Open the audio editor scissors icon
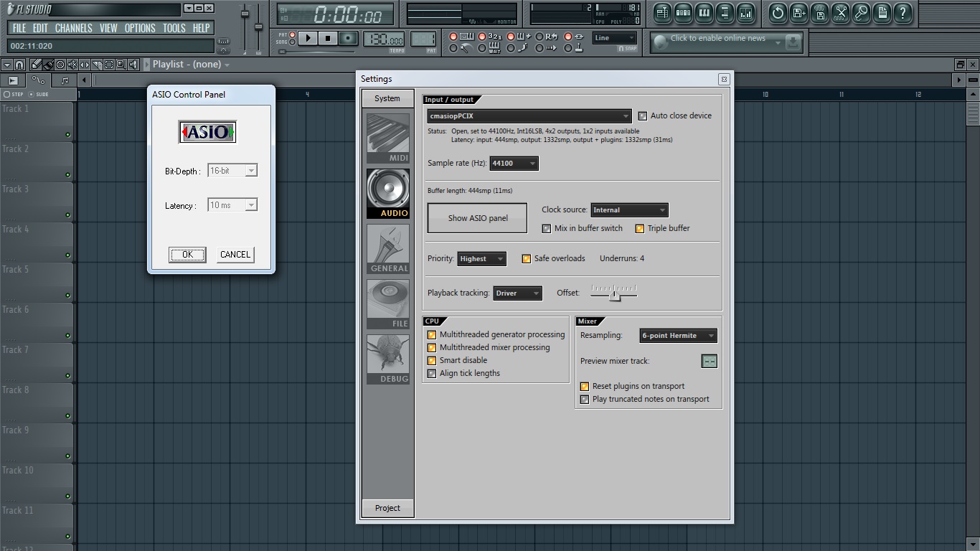Image resolution: width=980 pixels, height=551 pixels. (x=841, y=13)
